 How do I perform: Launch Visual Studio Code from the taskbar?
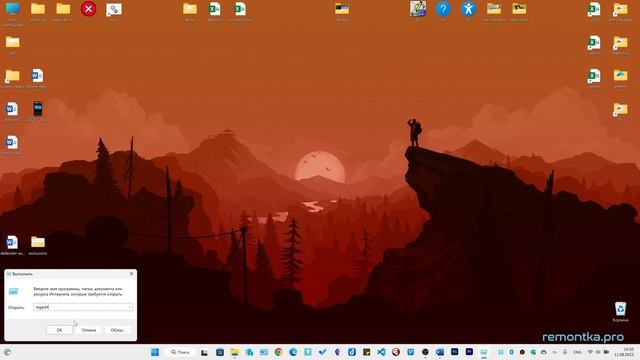[x=381, y=352]
